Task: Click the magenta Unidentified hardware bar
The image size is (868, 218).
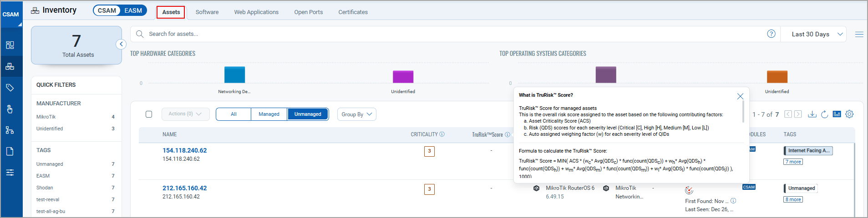Action: pos(403,77)
